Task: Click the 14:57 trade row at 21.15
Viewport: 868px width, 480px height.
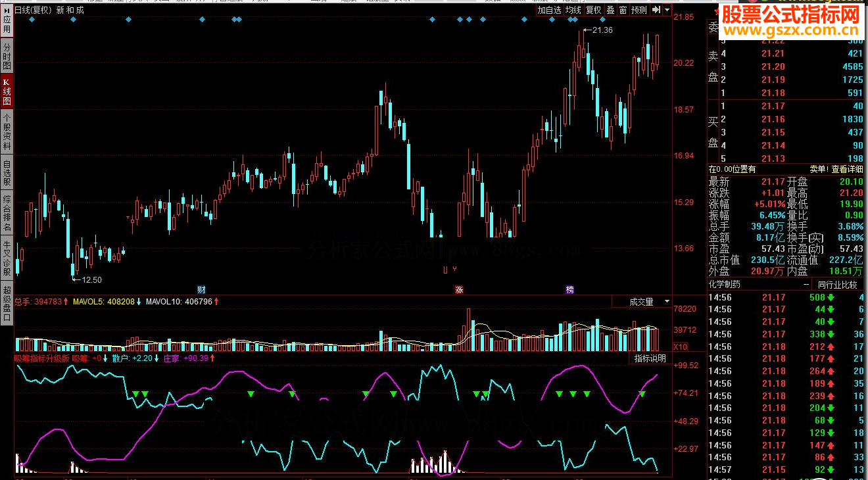Action: [787, 469]
